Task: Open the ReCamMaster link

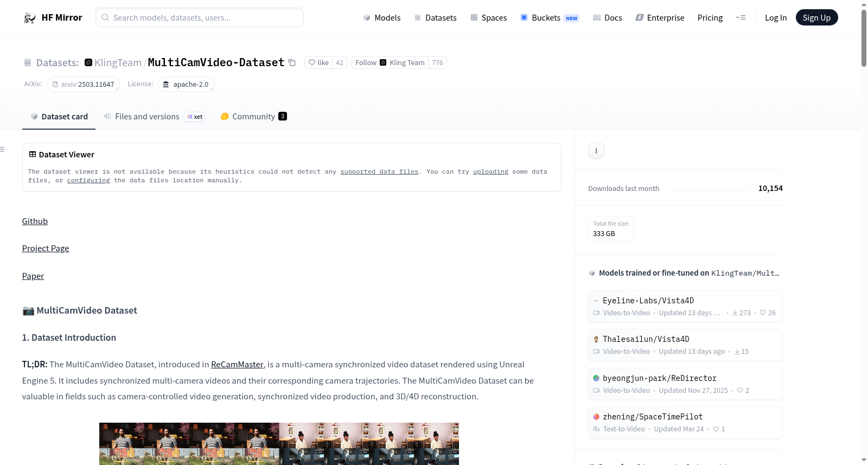Action: pyautogui.click(x=237, y=365)
